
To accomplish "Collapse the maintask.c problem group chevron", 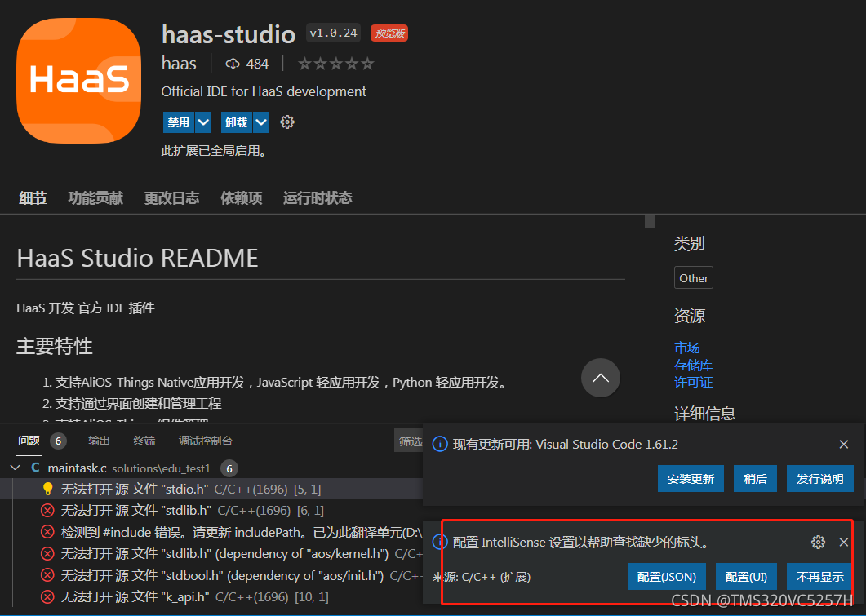I will [15, 468].
